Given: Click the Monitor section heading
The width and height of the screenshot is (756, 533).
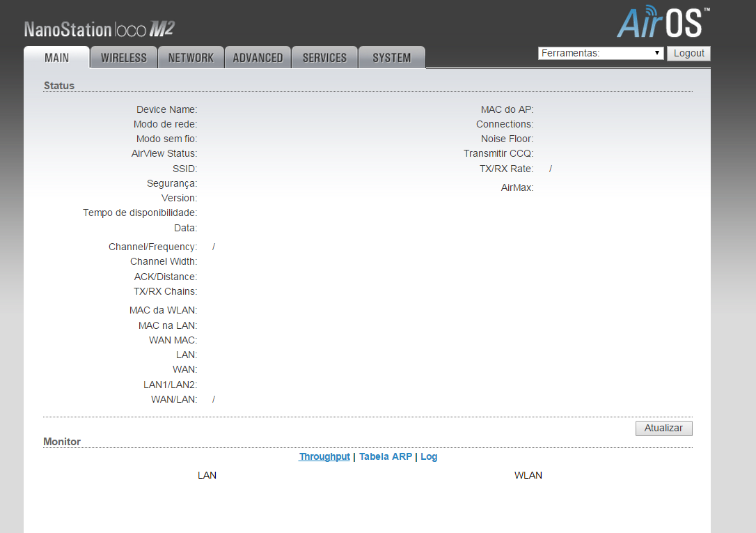Looking at the screenshot, I should click(62, 442).
